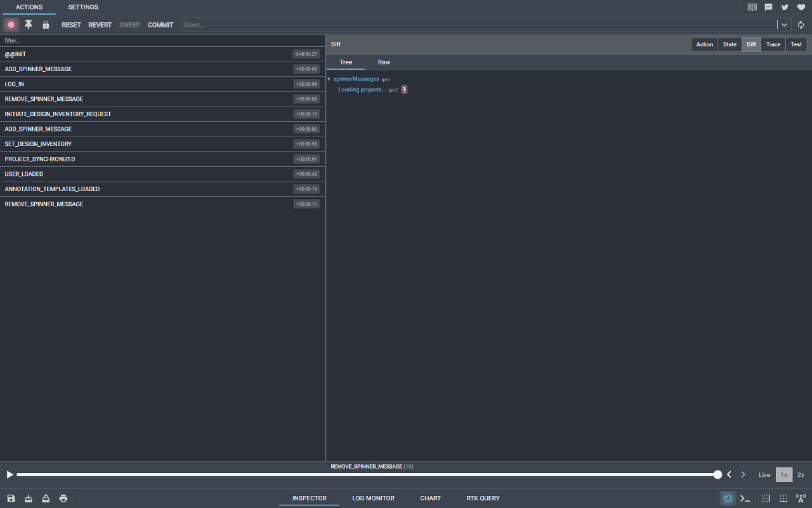The image size is (812, 508).
Task: Click the import (download tray) icon
Action: 29,498
